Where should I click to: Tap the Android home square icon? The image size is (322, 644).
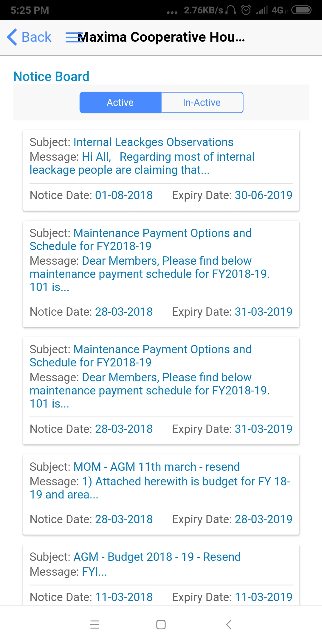[x=161, y=625]
